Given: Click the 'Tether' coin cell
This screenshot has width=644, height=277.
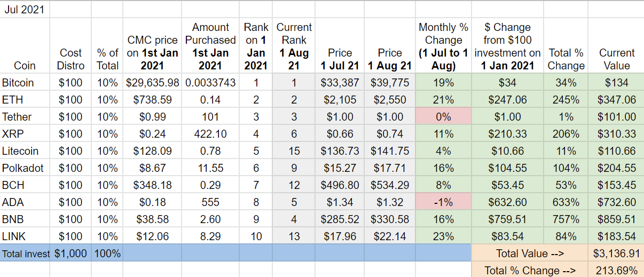Looking at the screenshot, I should pos(25,117).
